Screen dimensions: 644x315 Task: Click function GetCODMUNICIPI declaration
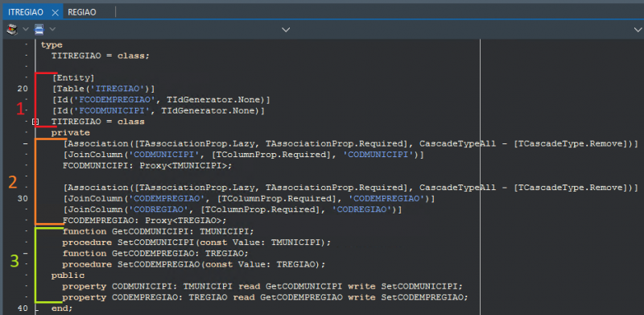[159, 231]
